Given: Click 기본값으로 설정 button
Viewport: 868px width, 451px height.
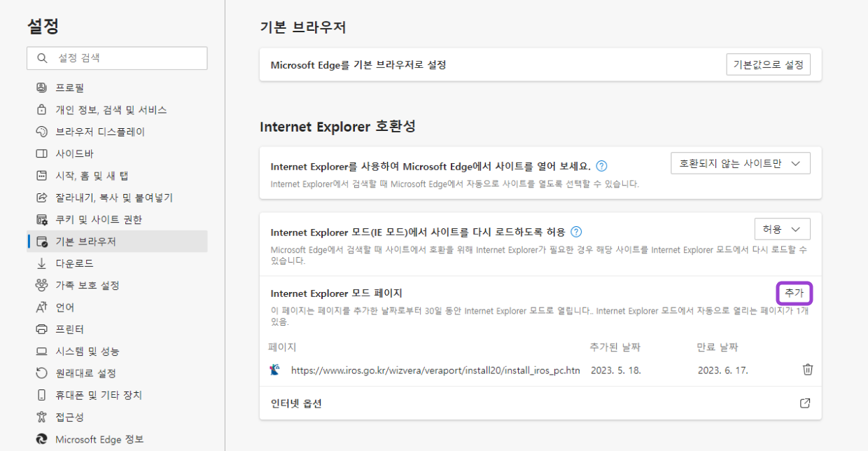Looking at the screenshot, I should [768, 64].
